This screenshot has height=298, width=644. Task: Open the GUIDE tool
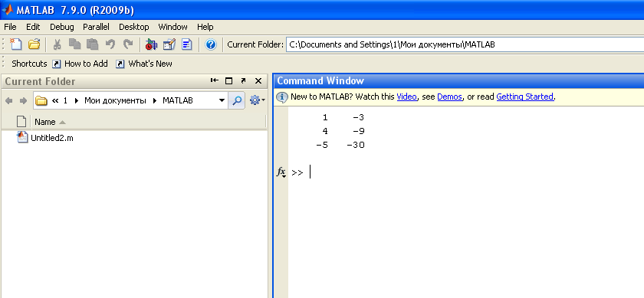click(x=169, y=44)
